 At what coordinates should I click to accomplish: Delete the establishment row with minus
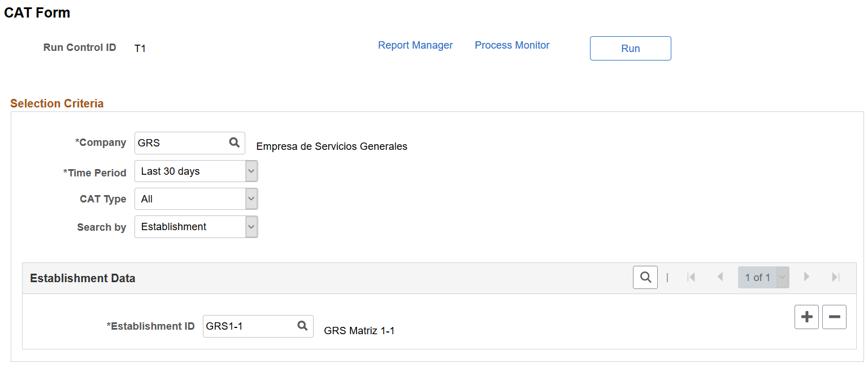tap(834, 317)
